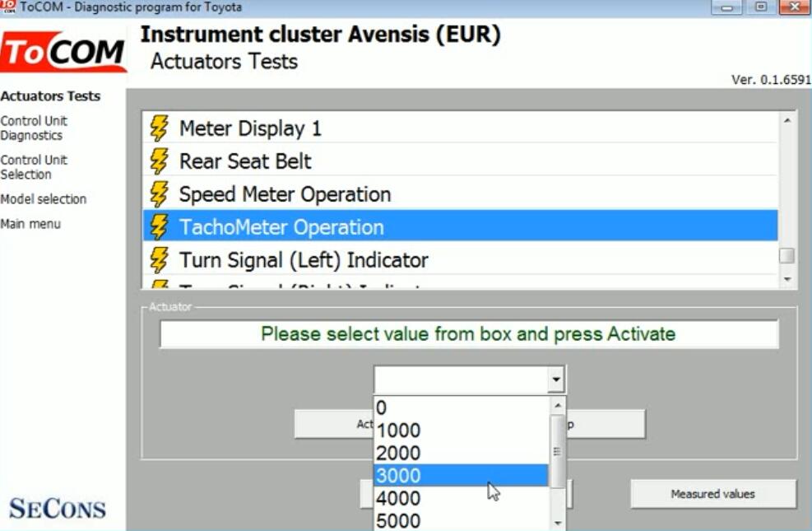The image size is (812, 531).
Task: Click the actuator list scroll down arrow
Action: [x=787, y=280]
